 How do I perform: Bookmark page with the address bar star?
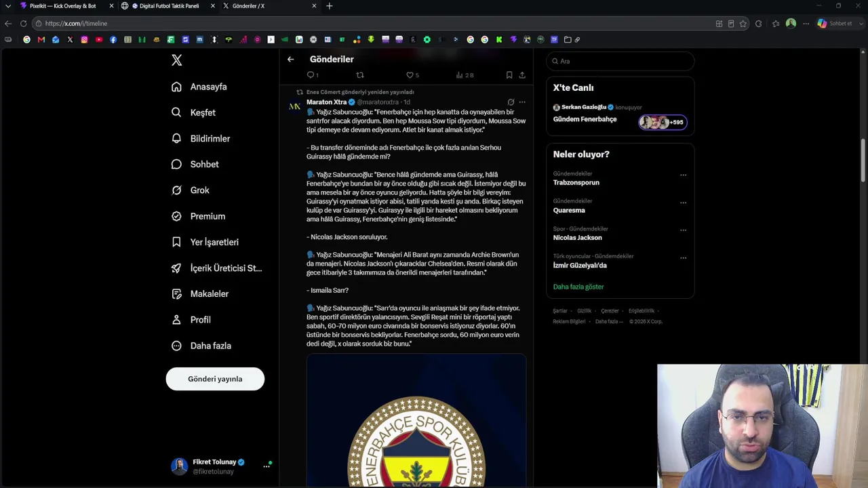pos(743,24)
